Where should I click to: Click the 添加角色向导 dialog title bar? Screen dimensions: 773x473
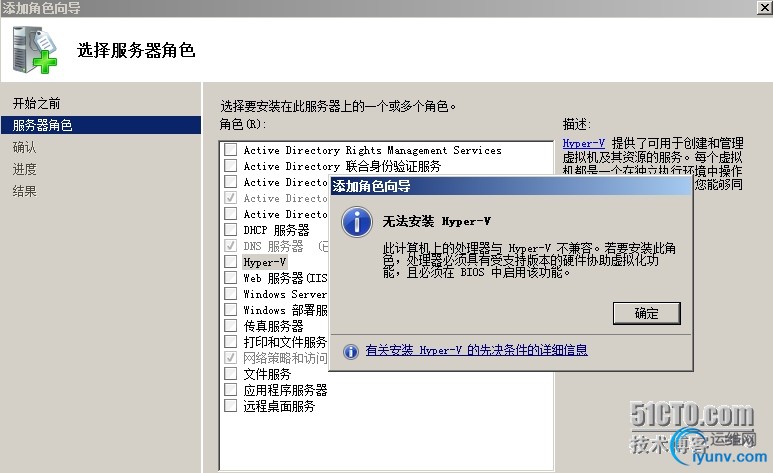tap(511, 186)
